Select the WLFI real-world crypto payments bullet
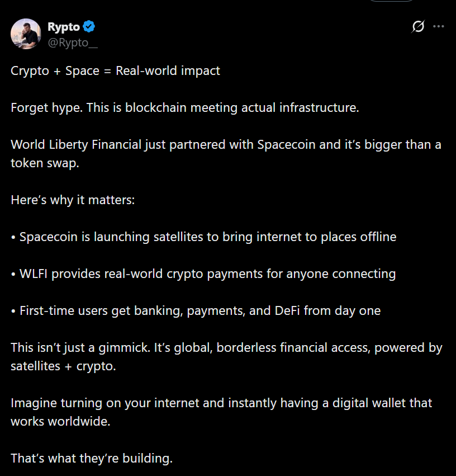The height and width of the screenshot is (476, 456). pos(203,274)
